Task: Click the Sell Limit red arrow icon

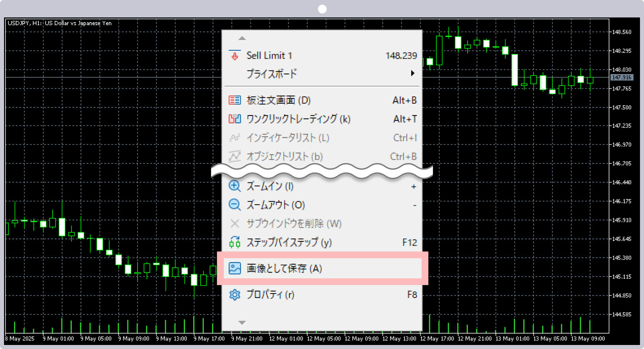Action: coord(235,55)
